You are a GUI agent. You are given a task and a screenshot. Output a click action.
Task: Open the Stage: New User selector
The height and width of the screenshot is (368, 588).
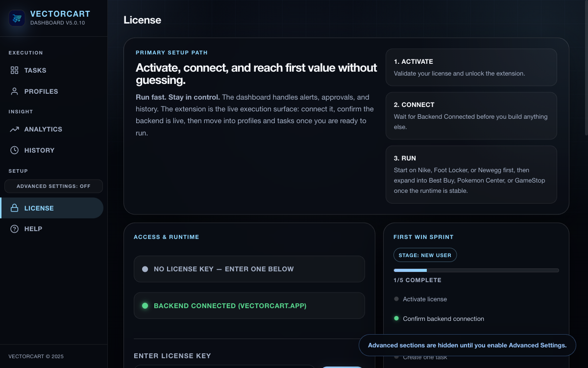click(x=425, y=255)
